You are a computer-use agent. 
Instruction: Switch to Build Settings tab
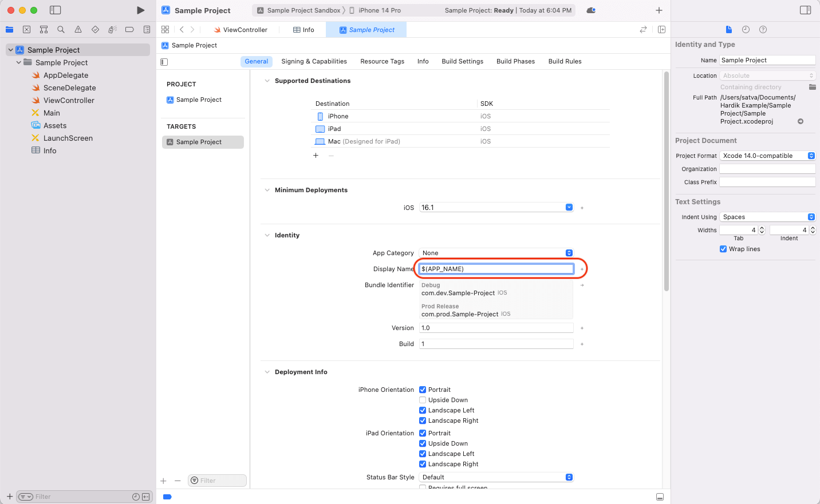462,61
